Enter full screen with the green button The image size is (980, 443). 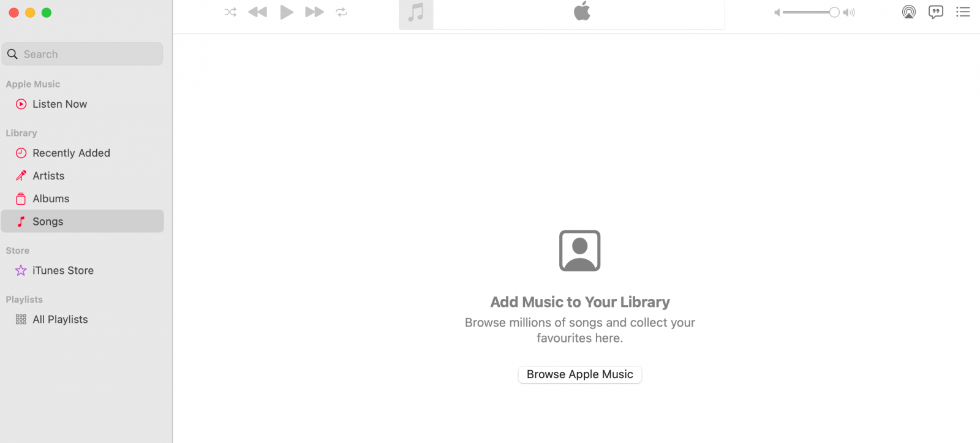(47, 12)
